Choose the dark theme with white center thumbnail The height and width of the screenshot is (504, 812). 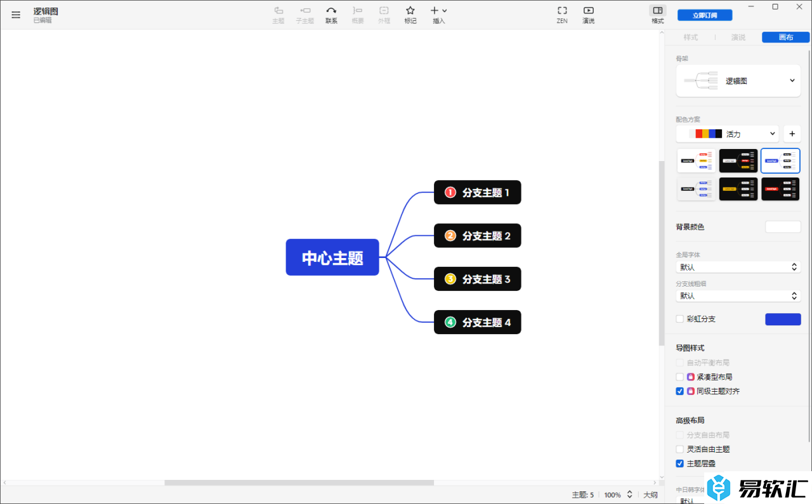click(738, 161)
